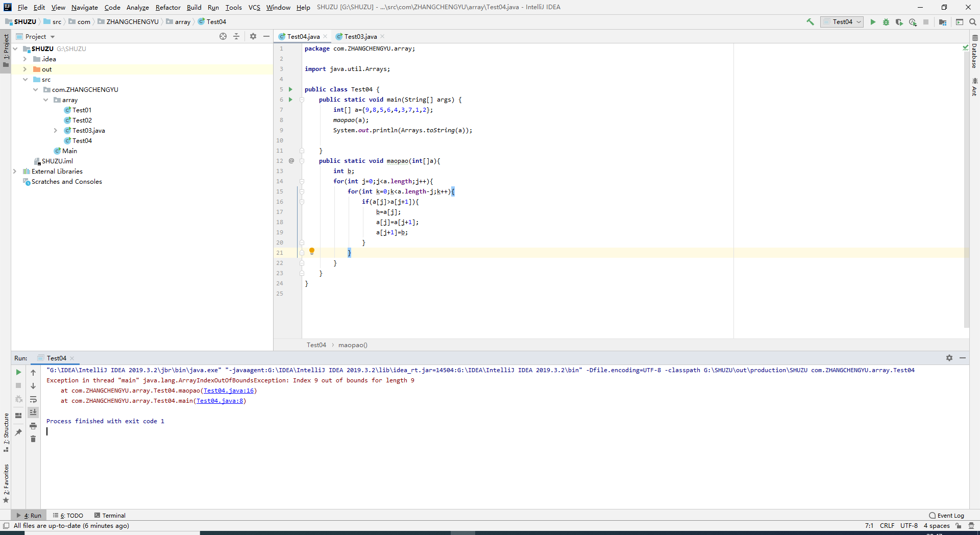Toggle soft-wrap in Run console
Screen dimensions: 980x535
point(33,399)
